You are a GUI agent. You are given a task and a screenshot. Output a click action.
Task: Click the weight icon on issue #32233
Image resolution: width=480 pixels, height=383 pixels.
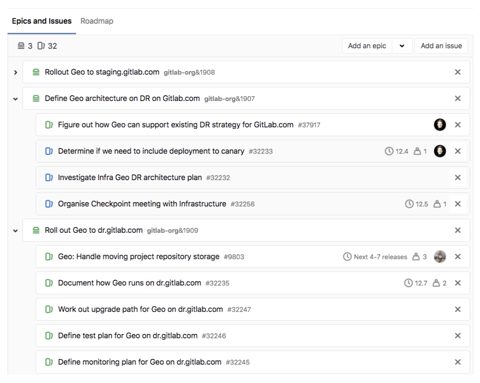(417, 151)
